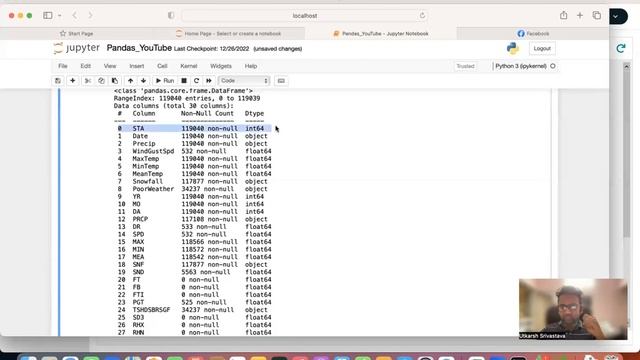Screen dimensions: 640x360
Task: Click the scrollbar up arrow
Action: coord(627,66)
